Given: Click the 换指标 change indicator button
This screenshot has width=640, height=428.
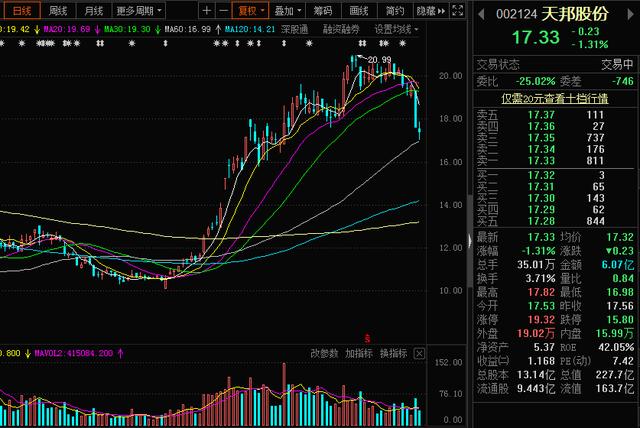Looking at the screenshot, I should pyautogui.click(x=393, y=353).
